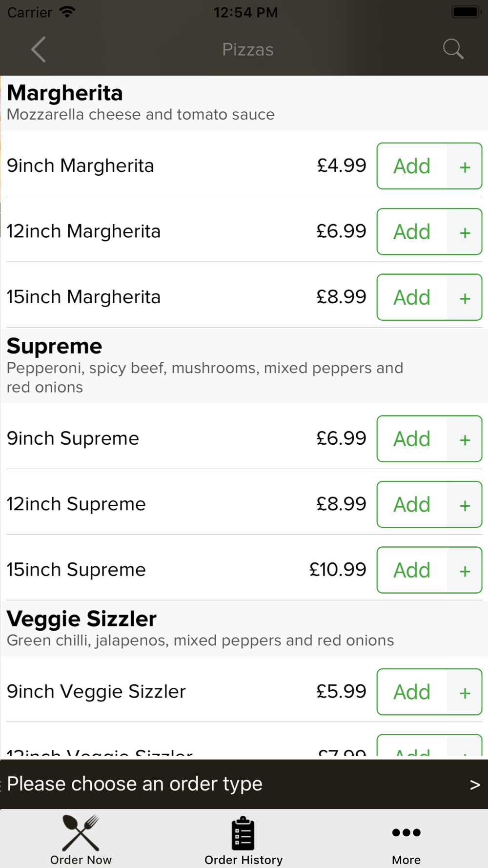
Task: Tap plus icon for 15inch Supreme
Action: [465, 570]
